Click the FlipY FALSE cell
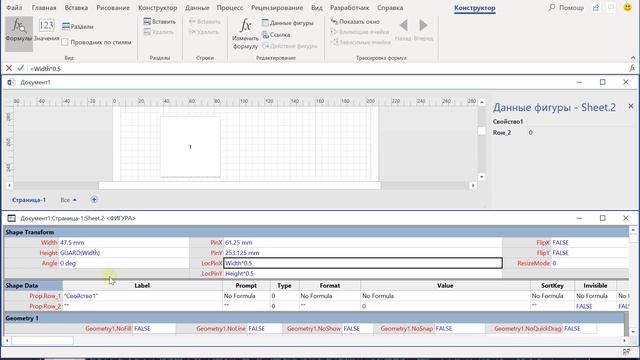Viewport: 640px width, 360px height. tap(590, 253)
